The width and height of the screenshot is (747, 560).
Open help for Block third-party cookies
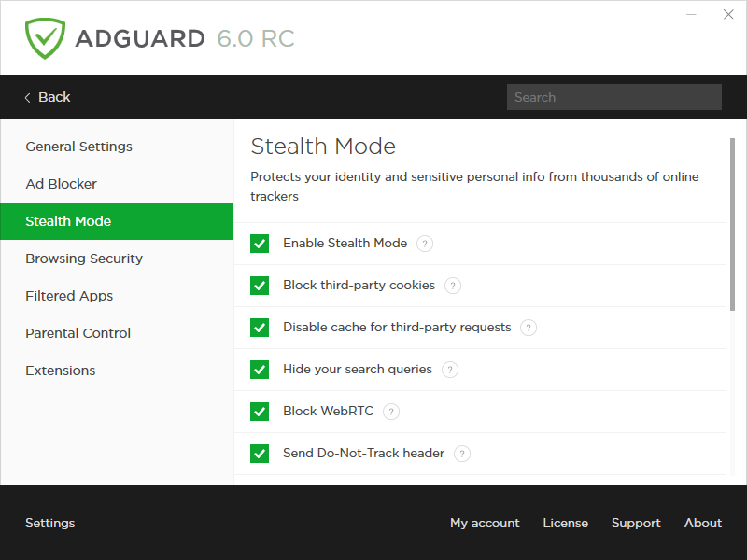453,286
